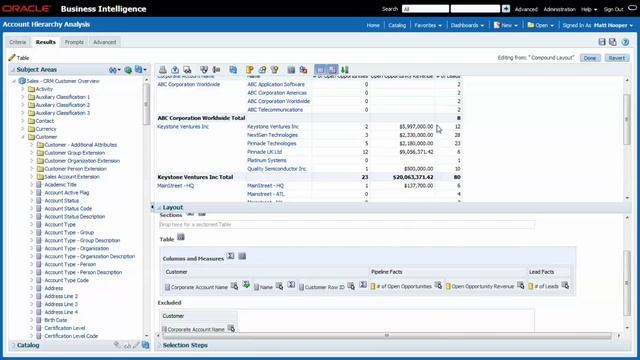Expand the Sales Account Extension folder
The image size is (640, 360).
pos(31,177)
